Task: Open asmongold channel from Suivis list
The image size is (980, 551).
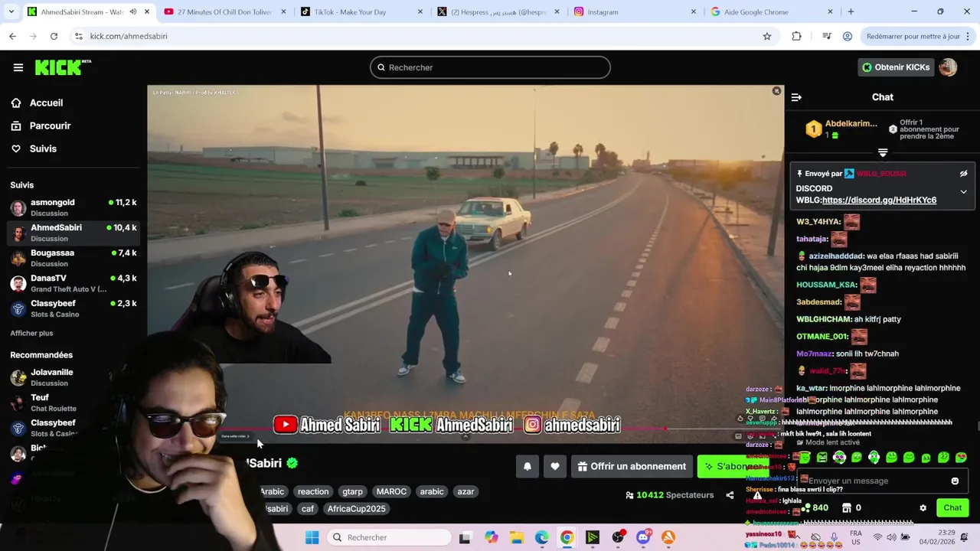Action: (73, 207)
